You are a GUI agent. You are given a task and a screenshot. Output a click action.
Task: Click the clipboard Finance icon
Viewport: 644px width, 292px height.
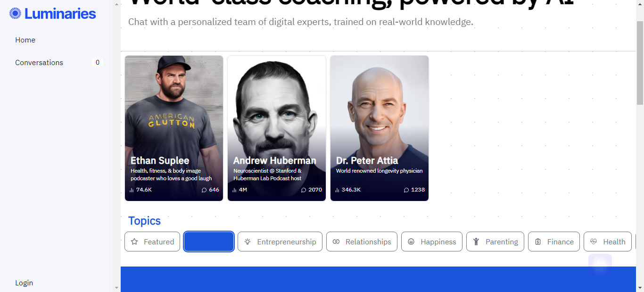538,242
